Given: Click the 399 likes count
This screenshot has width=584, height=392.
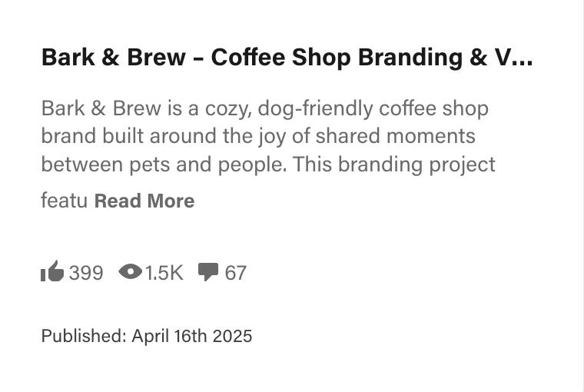Looking at the screenshot, I should 86,273.
